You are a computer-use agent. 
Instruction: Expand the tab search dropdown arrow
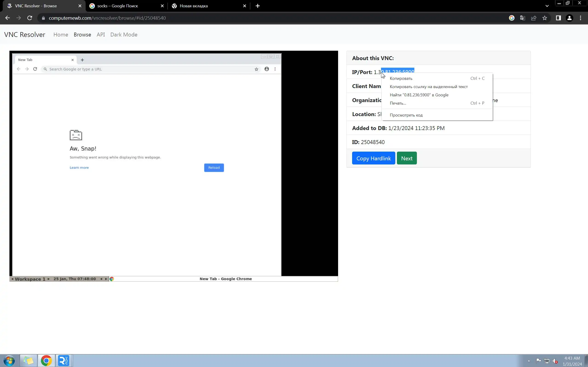(547, 6)
